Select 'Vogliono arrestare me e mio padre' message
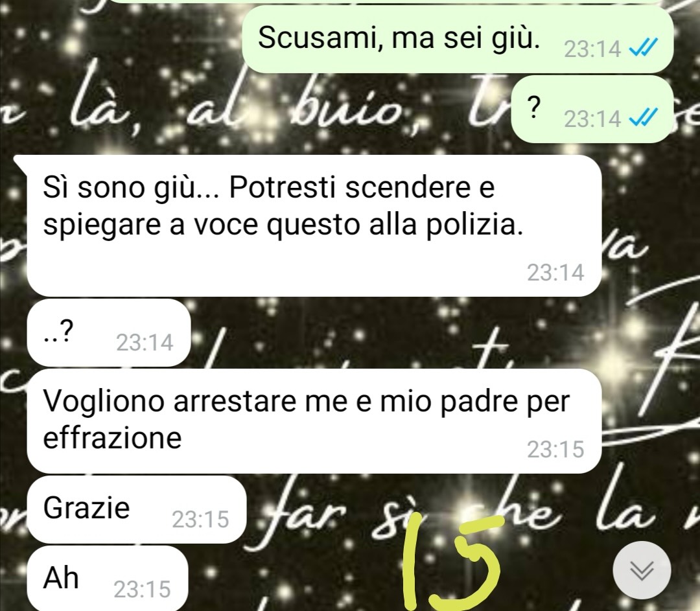Screen dimensions: 700x611 [x=314, y=421]
